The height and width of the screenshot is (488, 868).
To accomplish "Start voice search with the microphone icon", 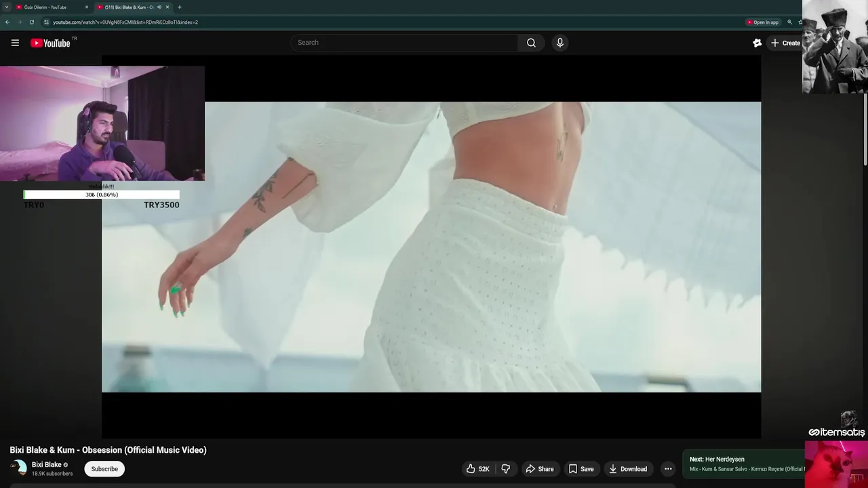I will point(559,43).
